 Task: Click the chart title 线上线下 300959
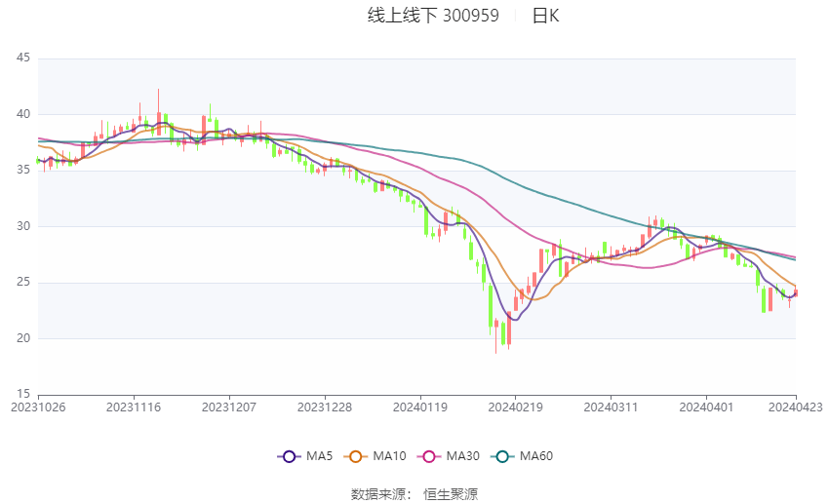point(433,16)
